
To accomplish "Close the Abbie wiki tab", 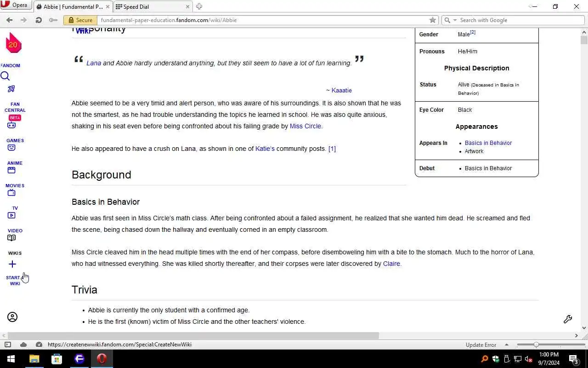I will click(108, 6).
